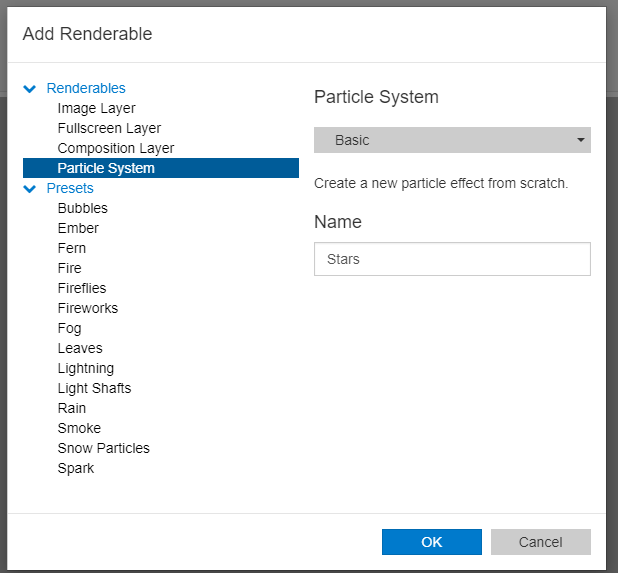This screenshot has height=573, width=618.
Task: Choose the Fire preset
Action: click(69, 268)
